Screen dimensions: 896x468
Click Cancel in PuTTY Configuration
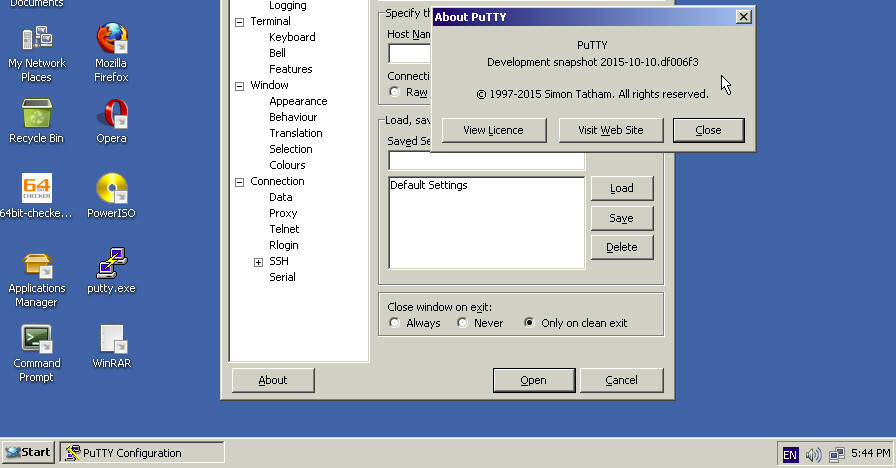(622, 381)
